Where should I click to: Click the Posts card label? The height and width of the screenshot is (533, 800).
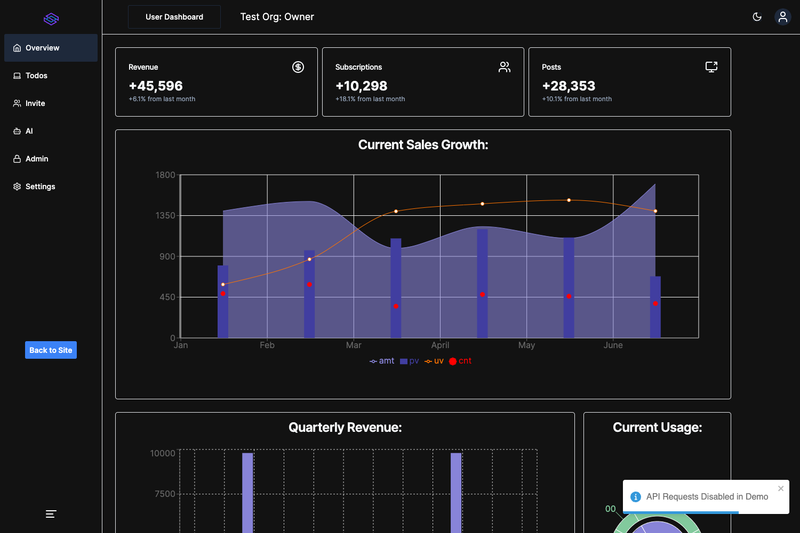tap(552, 67)
